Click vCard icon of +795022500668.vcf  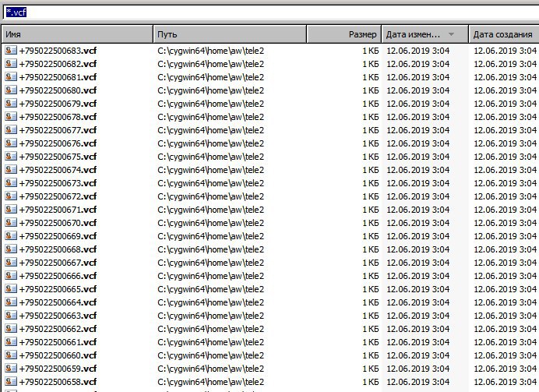[11, 249]
